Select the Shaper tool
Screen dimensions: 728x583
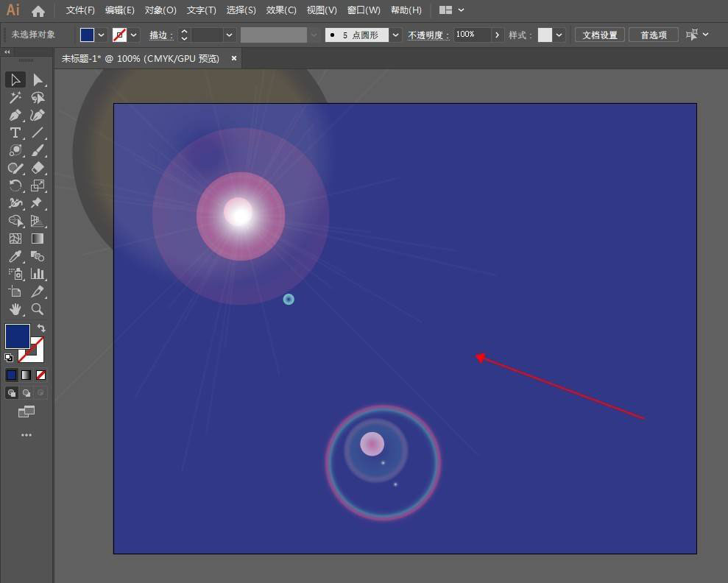[x=15, y=168]
